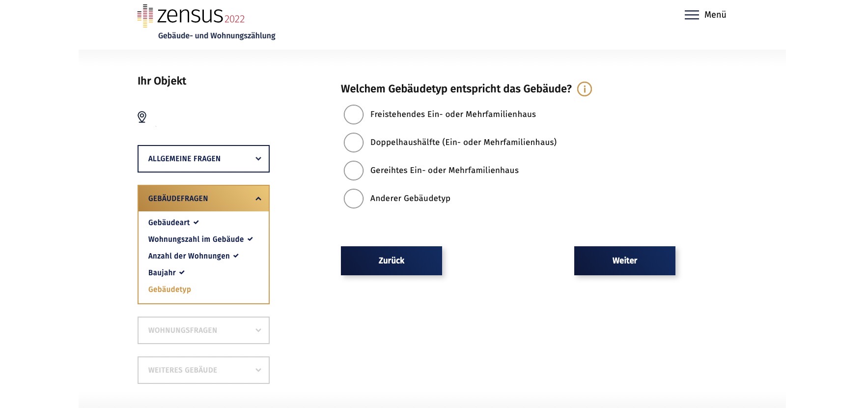Expand the Wohnungsfragen section
868x408 pixels.
click(x=203, y=330)
